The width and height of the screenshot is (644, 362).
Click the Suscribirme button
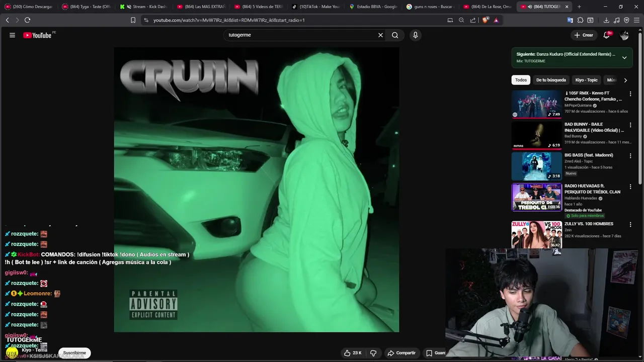click(x=74, y=353)
